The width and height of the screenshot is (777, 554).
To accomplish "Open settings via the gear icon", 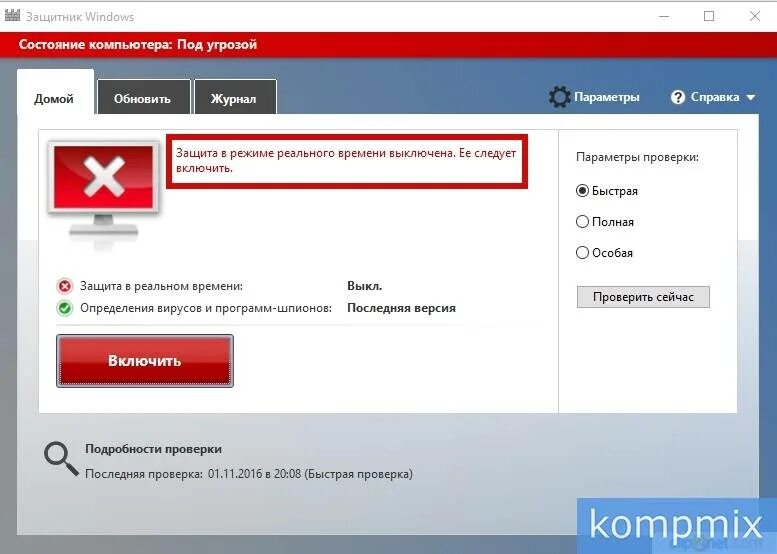I will [x=559, y=97].
